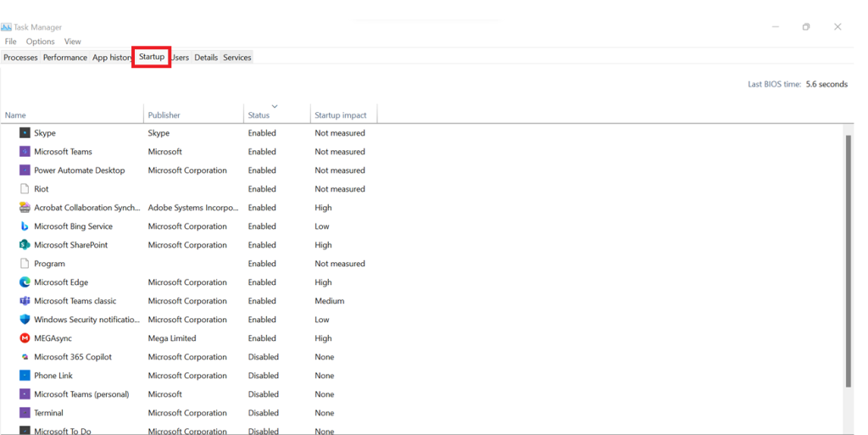This screenshot has height=435, width=868.
Task: Select the Program row name
Action: point(49,264)
